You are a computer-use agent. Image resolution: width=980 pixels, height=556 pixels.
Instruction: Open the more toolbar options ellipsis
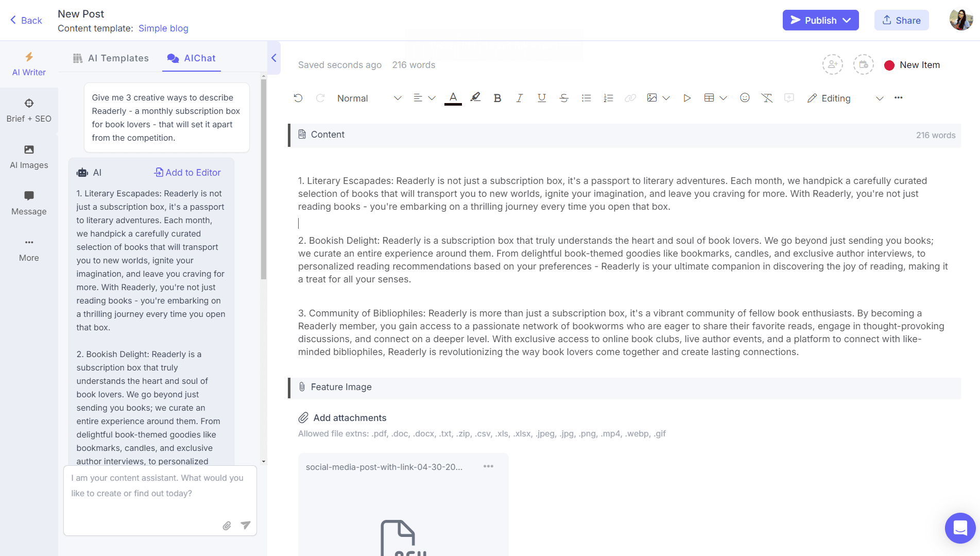(899, 98)
